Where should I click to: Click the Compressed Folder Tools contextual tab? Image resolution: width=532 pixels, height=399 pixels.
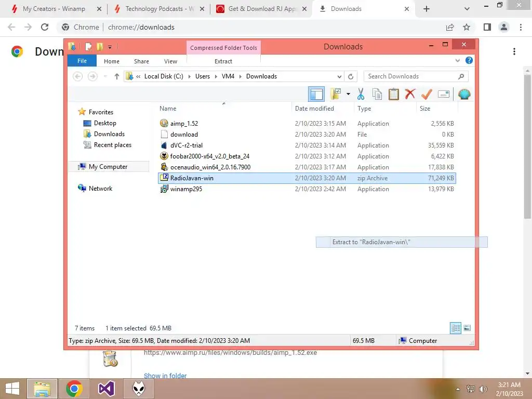coord(223,47)
